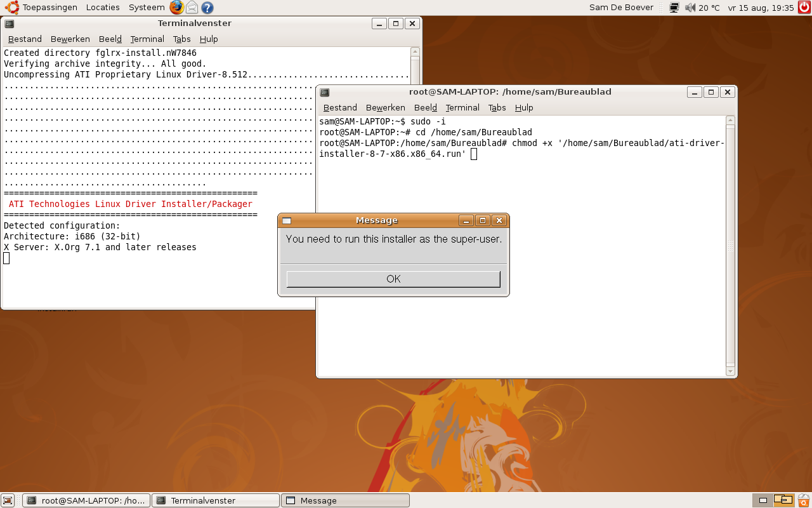
Task: Open Bewerken menu in the root terminal
Action: (x=385, y=108)
